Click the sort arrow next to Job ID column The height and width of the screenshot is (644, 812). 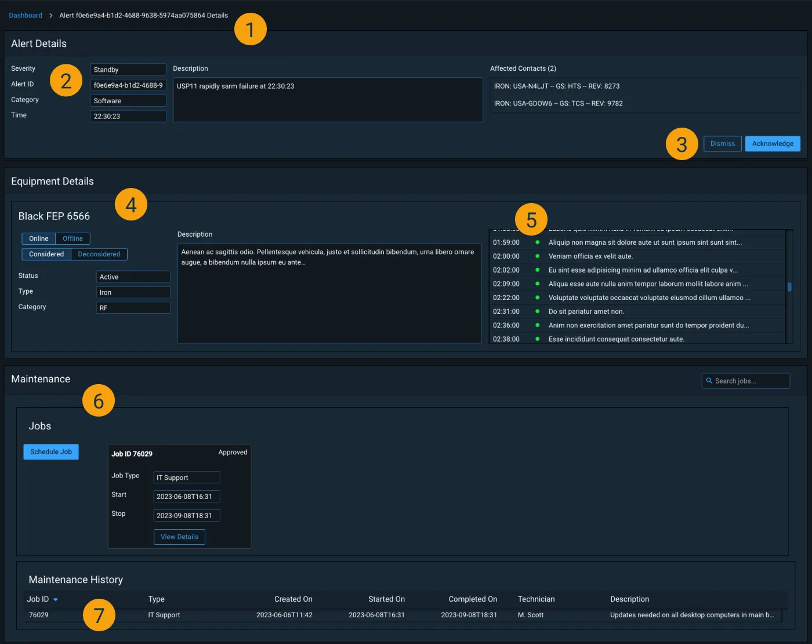[56, 599]
